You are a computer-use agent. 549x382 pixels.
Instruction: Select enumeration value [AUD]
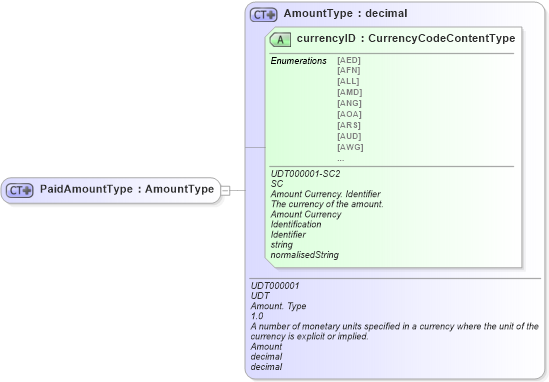(x=349, y=136)
